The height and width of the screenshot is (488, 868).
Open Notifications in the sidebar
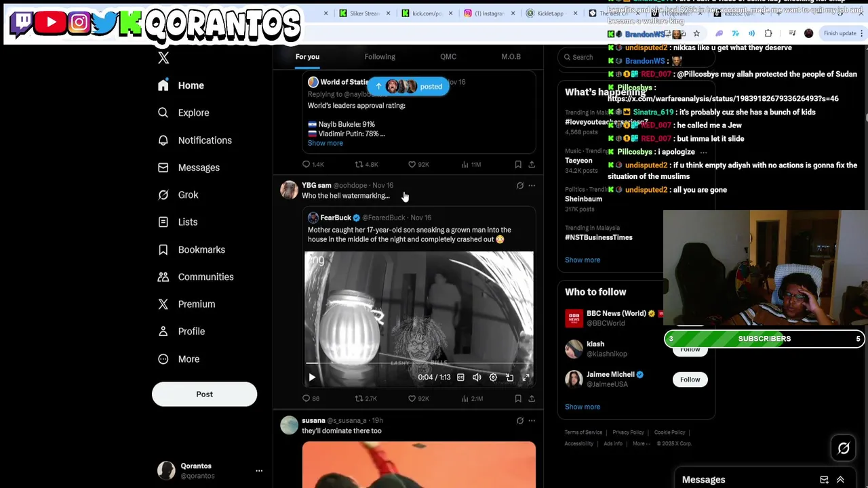195,140
